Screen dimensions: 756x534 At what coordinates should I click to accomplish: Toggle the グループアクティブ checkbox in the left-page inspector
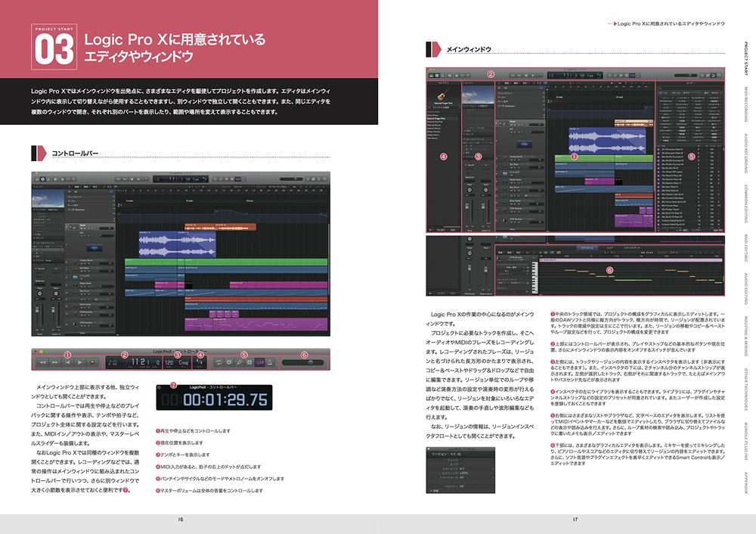pos(35,243)
